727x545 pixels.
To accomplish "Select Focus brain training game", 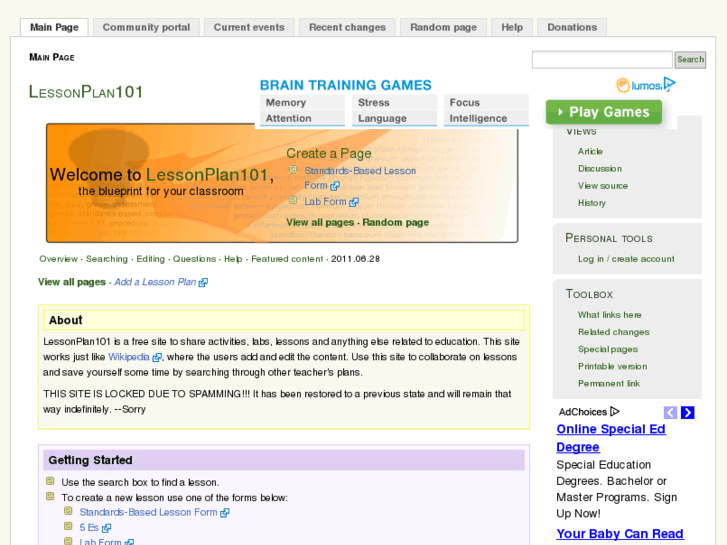I will [x=486, y=103].
